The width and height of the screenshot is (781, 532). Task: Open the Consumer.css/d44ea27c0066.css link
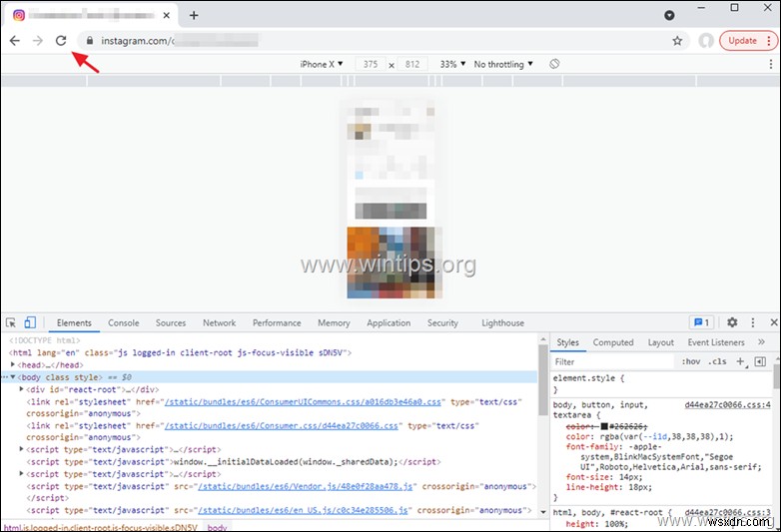[x=282, y=426]
